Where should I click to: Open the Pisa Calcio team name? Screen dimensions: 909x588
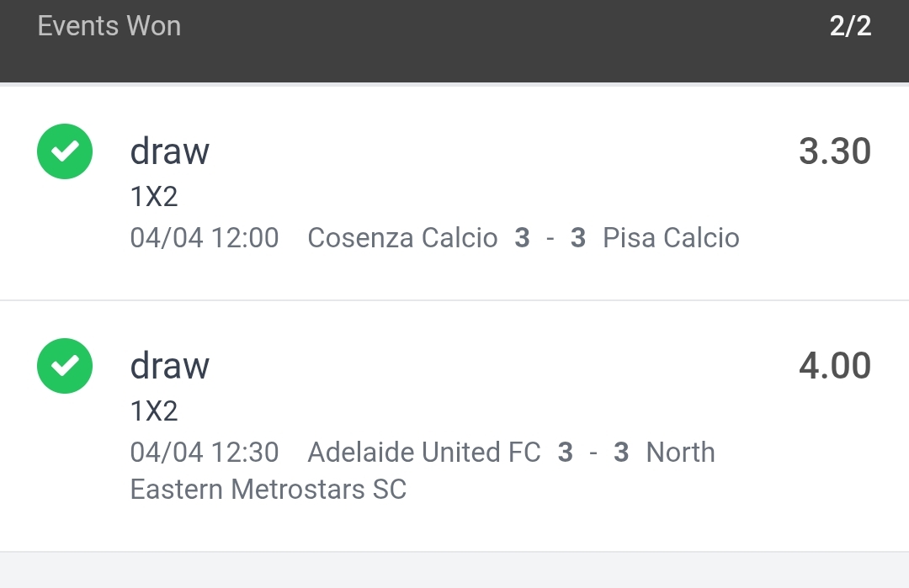pyautogui.click(x=671, y=238)
